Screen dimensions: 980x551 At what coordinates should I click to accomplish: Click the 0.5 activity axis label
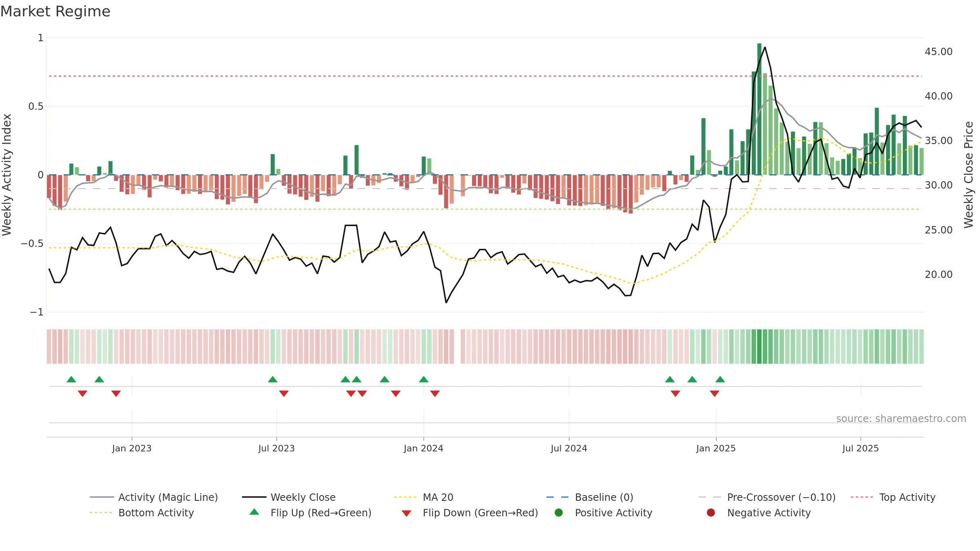coord(36,107)
